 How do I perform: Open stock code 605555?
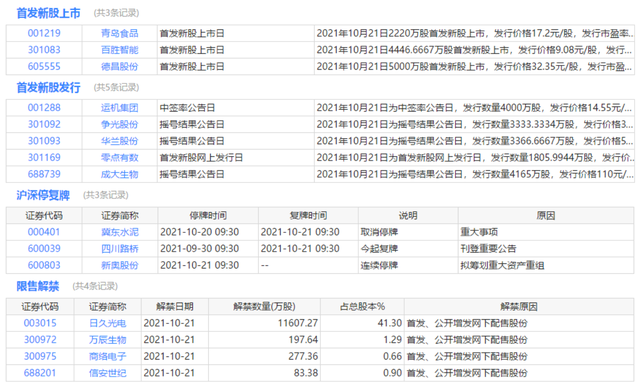44,67
